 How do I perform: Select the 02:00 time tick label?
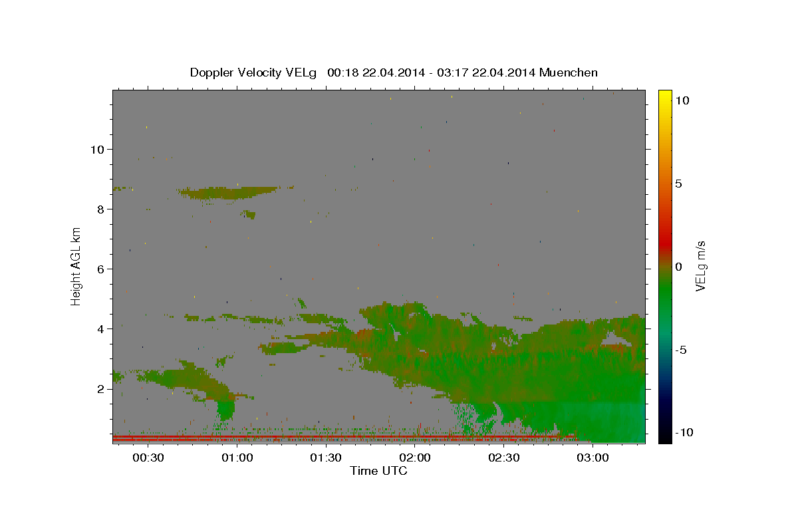[x=415, y=458]
